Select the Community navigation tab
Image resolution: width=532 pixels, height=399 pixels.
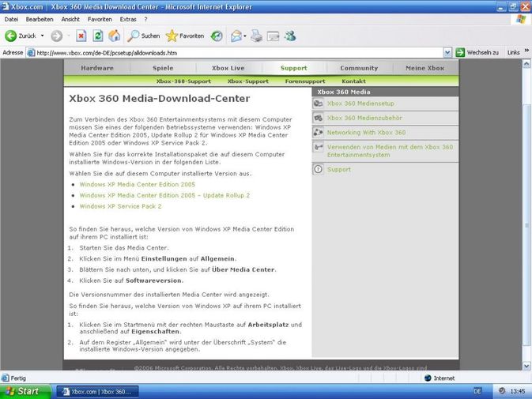(359, 68)
